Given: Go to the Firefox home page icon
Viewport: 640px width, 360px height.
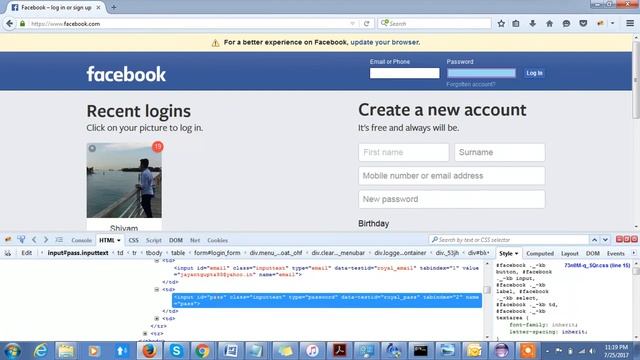Looking at the screenshot, I should click(x=549, y=24).
